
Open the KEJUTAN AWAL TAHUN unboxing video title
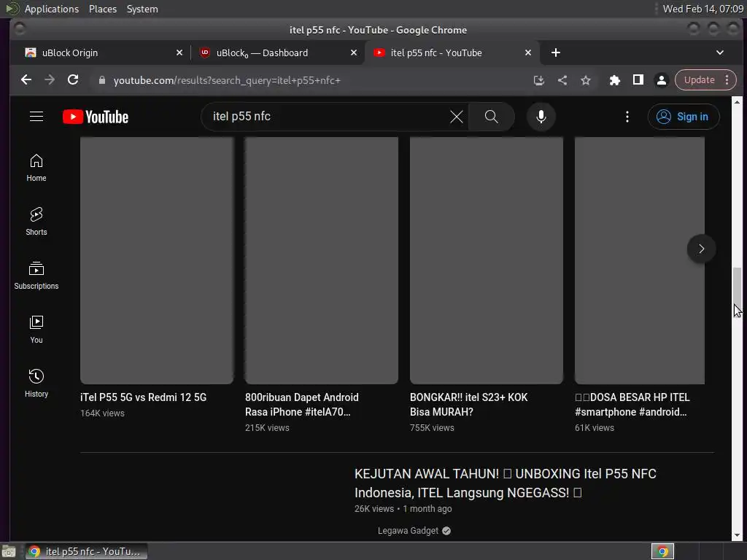pyautogui.click(x=505, y=483)
